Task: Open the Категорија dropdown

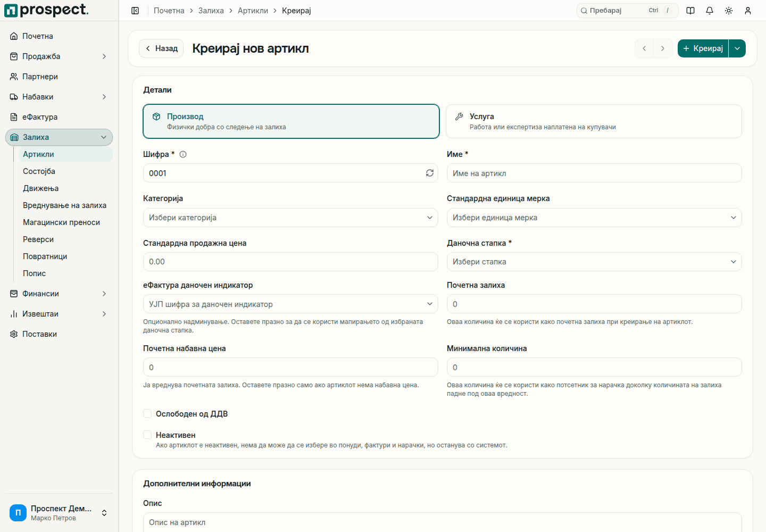Action: [290, 218]
